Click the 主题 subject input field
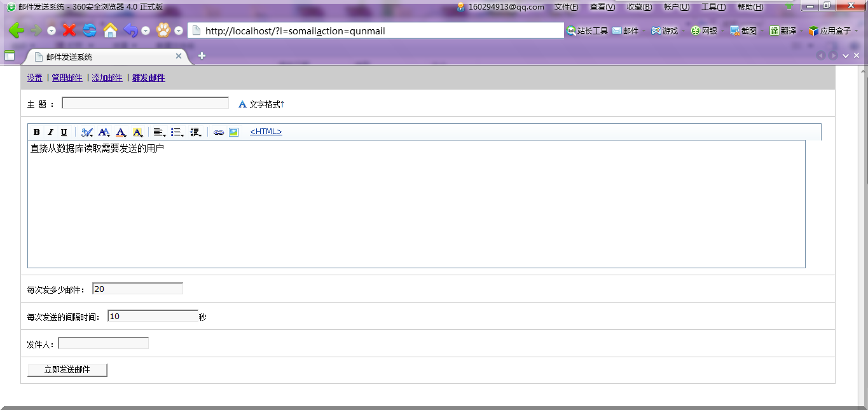868x410 pixels. point(145,103)
